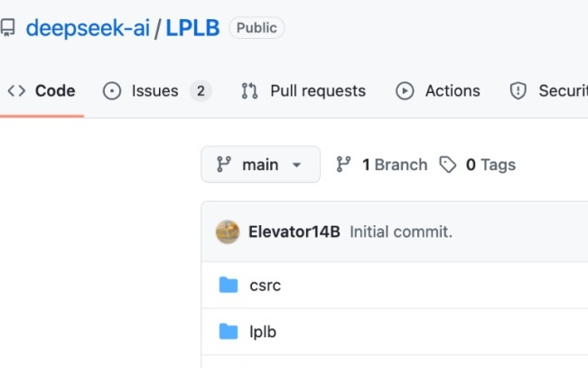Open the Pull requests tab

pyautogui.click(x=317, y=90)
